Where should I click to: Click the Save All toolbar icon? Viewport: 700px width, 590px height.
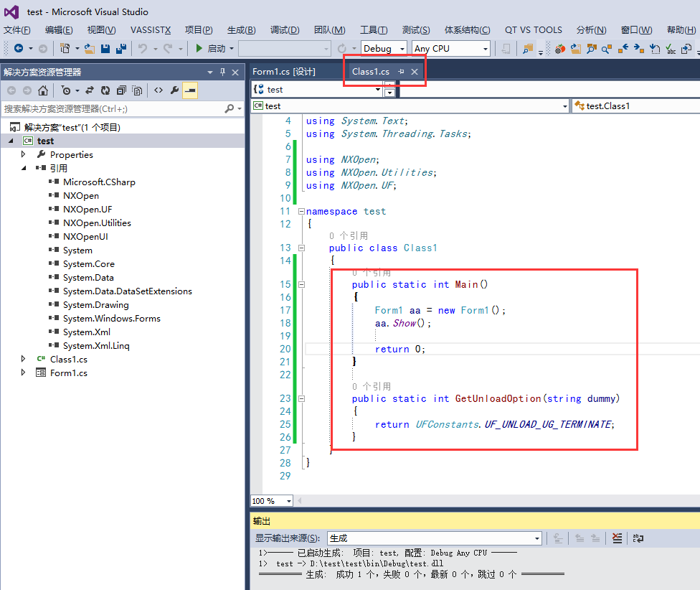point(120,49)
